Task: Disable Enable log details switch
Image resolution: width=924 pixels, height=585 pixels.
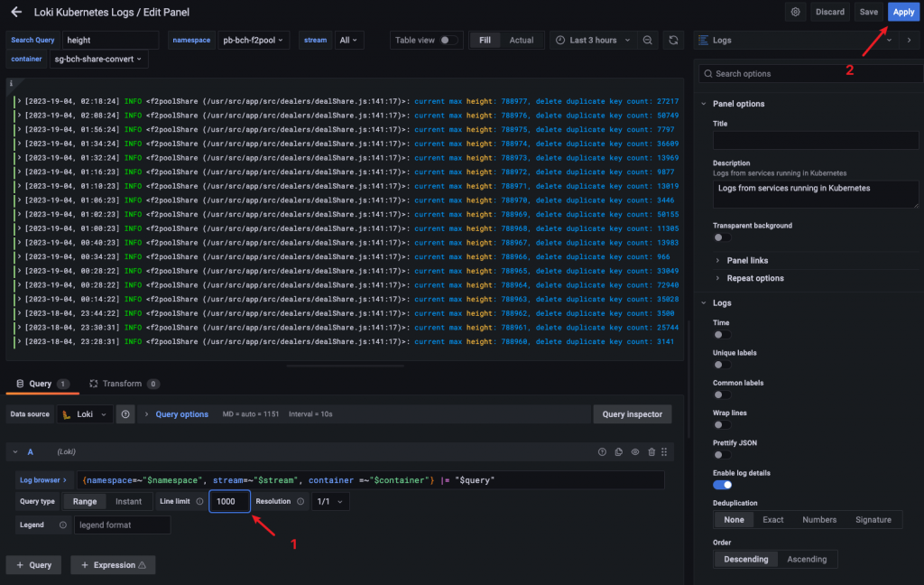Action: tap(722, 485)
